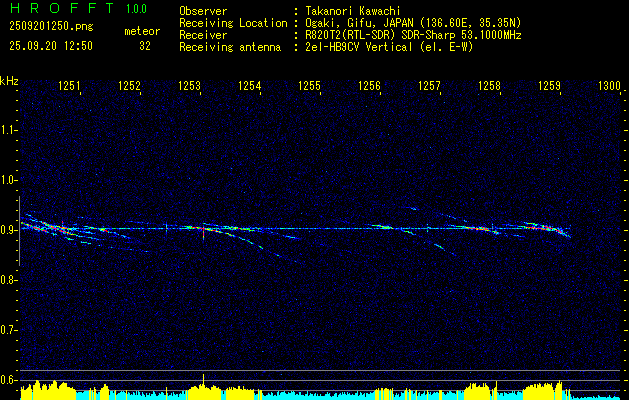Click the Receiving antenna label

click(x=230, y=47)
